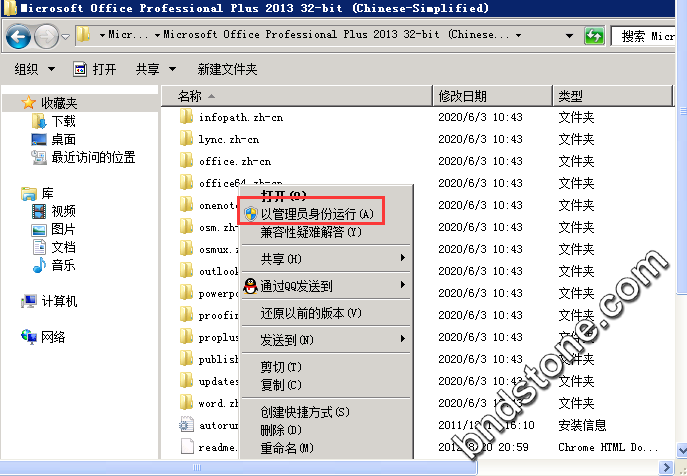Sort by 修改日期 column header
Screen dimensions: 687x476
click(x=463, y=96)
